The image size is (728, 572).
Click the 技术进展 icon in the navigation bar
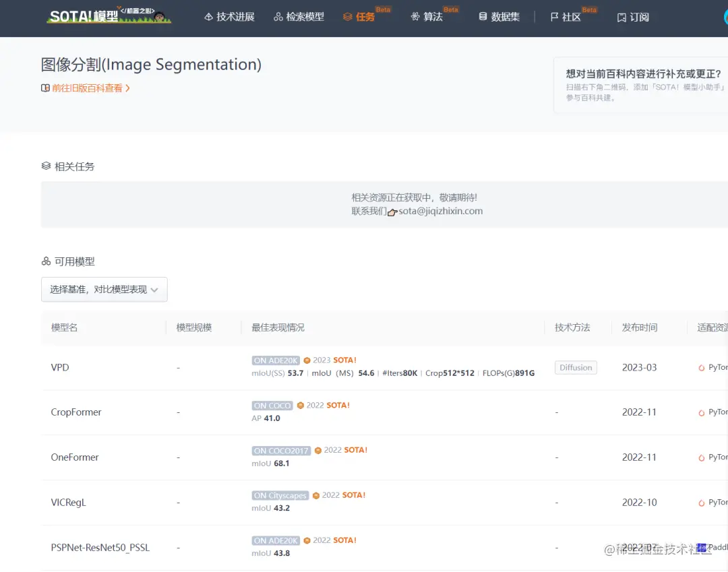click(x=208, y=16)
